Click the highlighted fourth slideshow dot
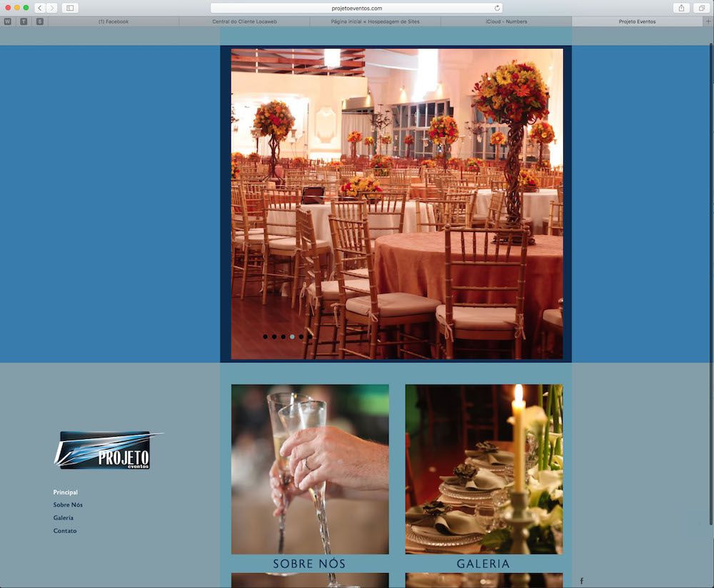Screen dimensions: 714x588 [292, 336]
